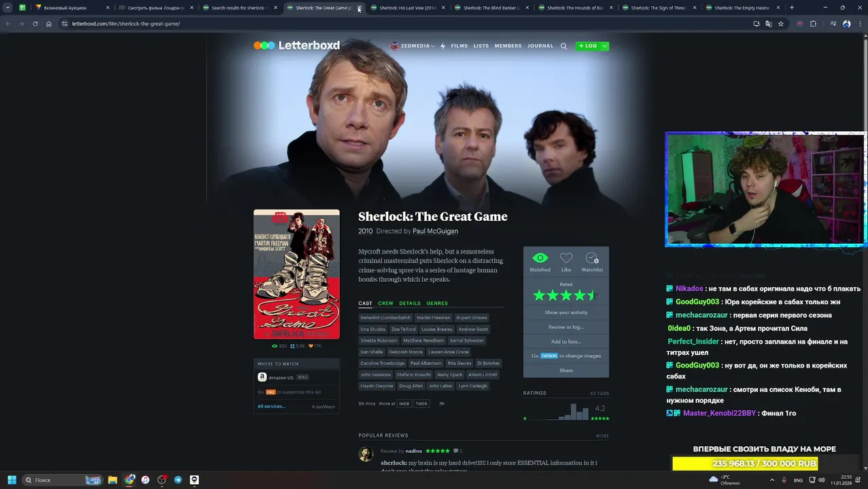
Task: Click the browser home icon
Action: (x=49, y=24)
